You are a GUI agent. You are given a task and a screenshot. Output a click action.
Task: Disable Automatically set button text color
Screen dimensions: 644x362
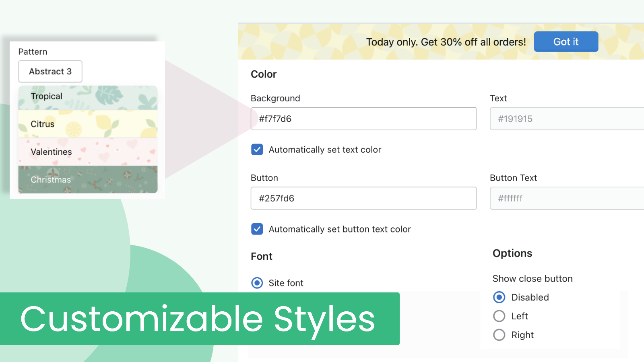[257, 229]
